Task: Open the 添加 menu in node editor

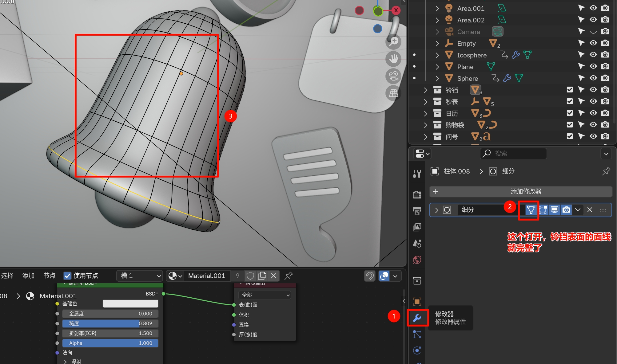Action: pyautogui.click(x=28, y=276)
